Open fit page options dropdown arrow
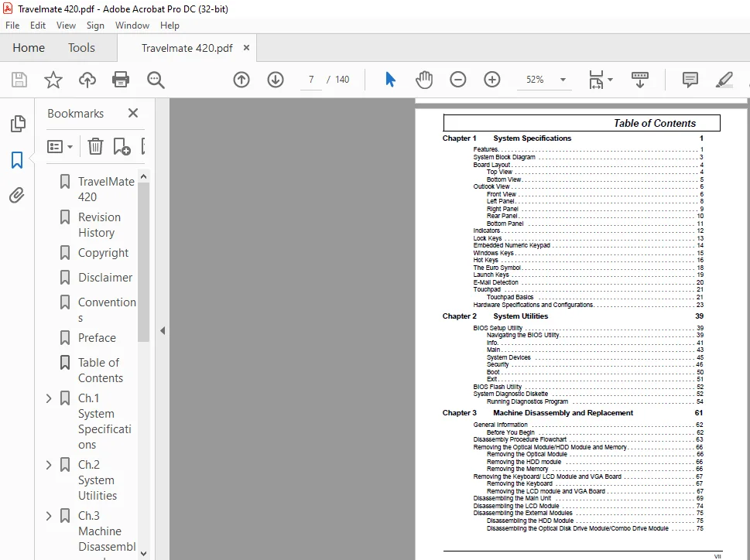The image size is (750, 560). point(610,80)
